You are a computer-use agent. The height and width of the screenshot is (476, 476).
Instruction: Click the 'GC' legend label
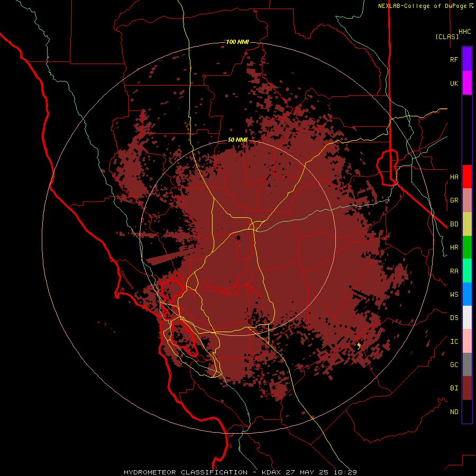[x=454, y=365]
